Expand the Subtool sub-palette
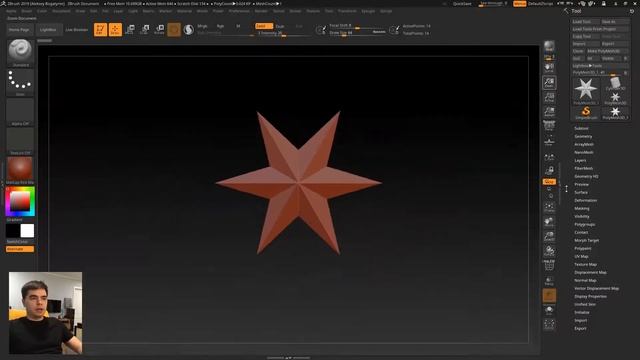The image size is (640, 360). pos(581,128)
